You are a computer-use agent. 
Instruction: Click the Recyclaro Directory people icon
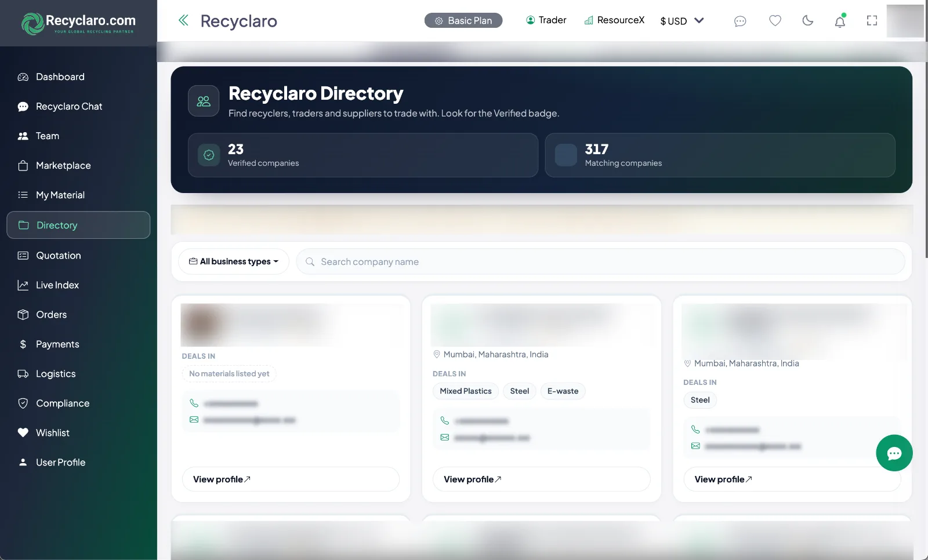pos(204,101)
